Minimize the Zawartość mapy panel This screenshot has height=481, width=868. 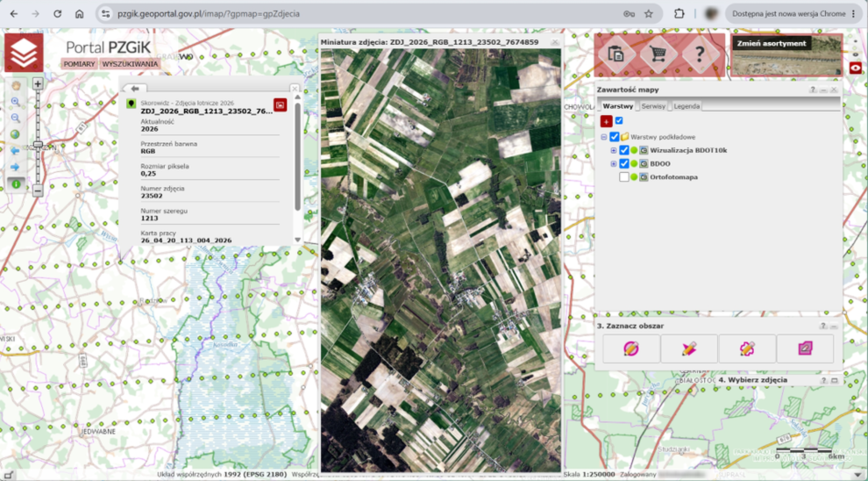823,90
